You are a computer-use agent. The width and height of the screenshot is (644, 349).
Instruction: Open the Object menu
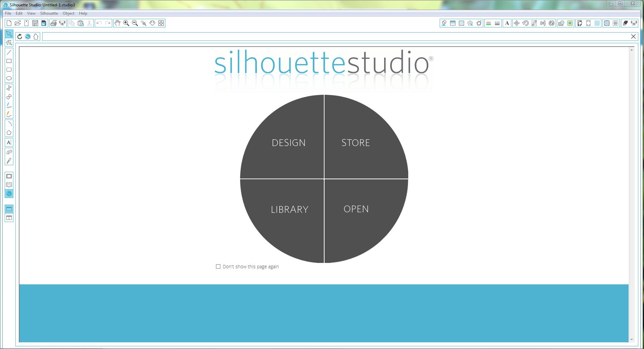point(68,13)
